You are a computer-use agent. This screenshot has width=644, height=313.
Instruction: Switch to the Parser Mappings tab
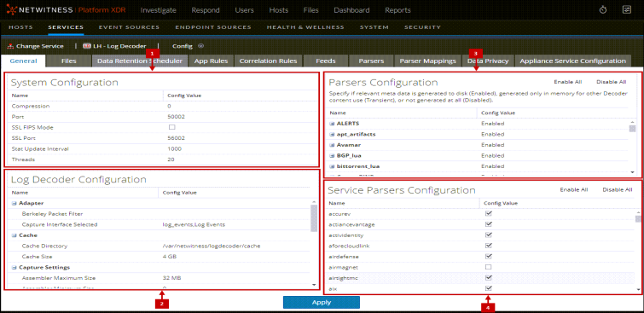(x=427, y=61)
